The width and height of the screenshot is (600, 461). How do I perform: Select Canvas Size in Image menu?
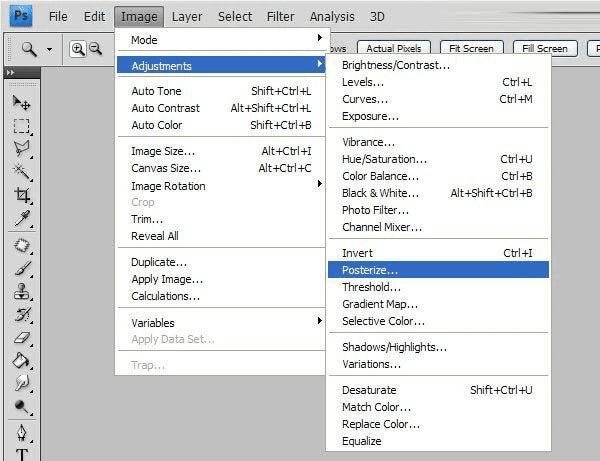[221, 168]
